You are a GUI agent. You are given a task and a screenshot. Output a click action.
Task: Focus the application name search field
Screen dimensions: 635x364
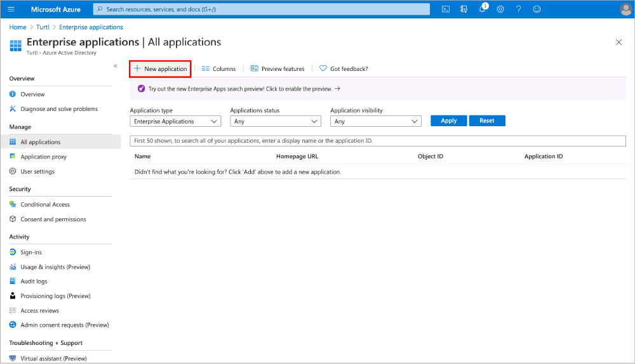coord(378,141)
